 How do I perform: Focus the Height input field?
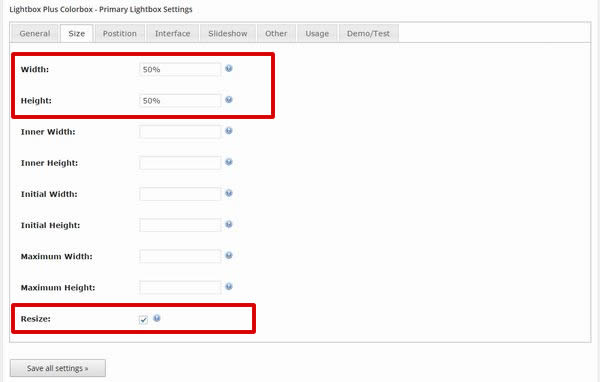[x=180, y=101]
